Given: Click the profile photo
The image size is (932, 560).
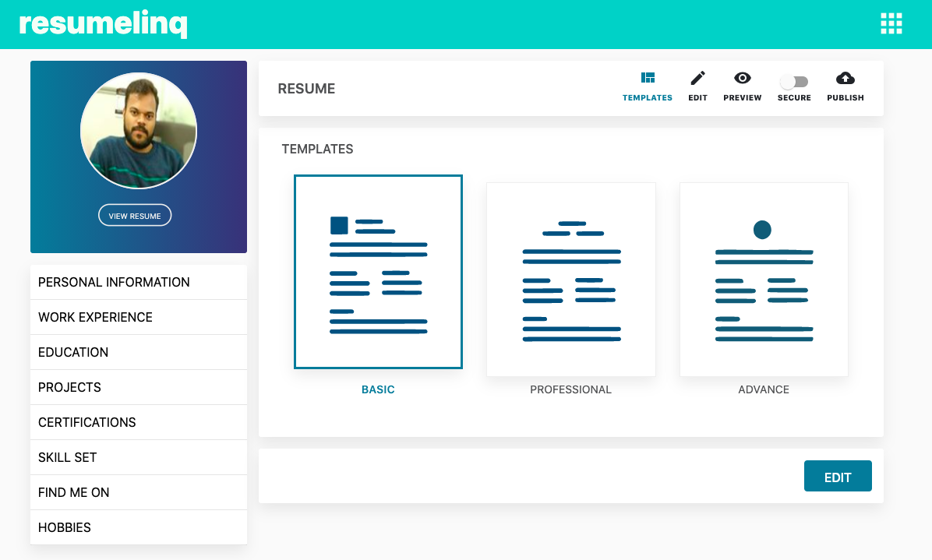Looking at the screenshot, I should tap(138, 130).
